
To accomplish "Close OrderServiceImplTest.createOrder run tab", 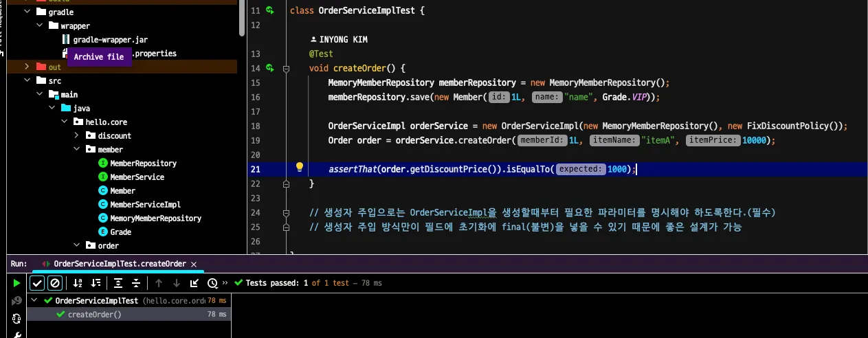I will pos(193,264).
